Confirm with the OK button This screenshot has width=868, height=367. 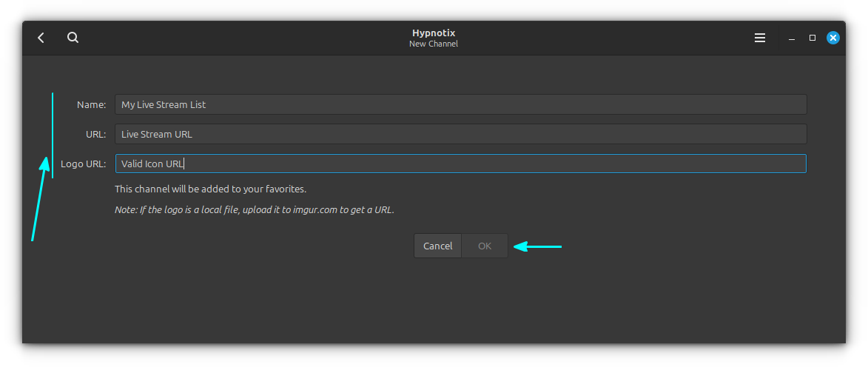(485, 246)
